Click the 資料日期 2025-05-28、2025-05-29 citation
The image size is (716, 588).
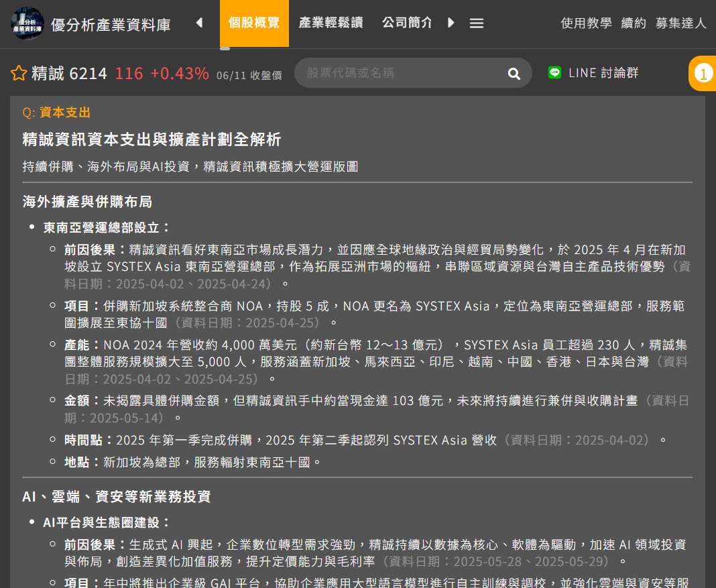point(496,562)
